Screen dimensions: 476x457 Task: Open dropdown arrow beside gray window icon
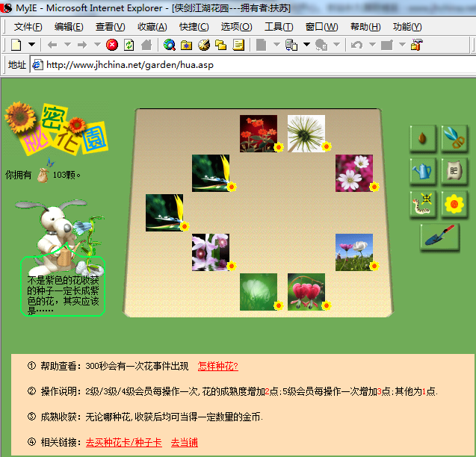pyautogui.click(x=402, y=45)
